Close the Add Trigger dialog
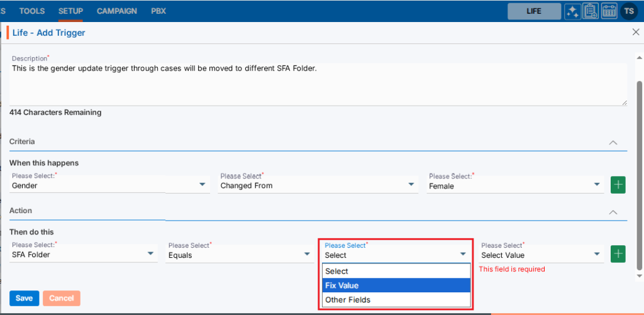Screen dimensions: 644x315 [635, 32]
